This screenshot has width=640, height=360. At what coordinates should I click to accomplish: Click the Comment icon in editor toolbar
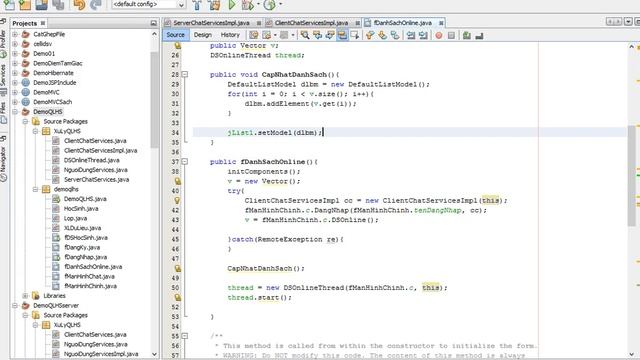pos(467,36)
